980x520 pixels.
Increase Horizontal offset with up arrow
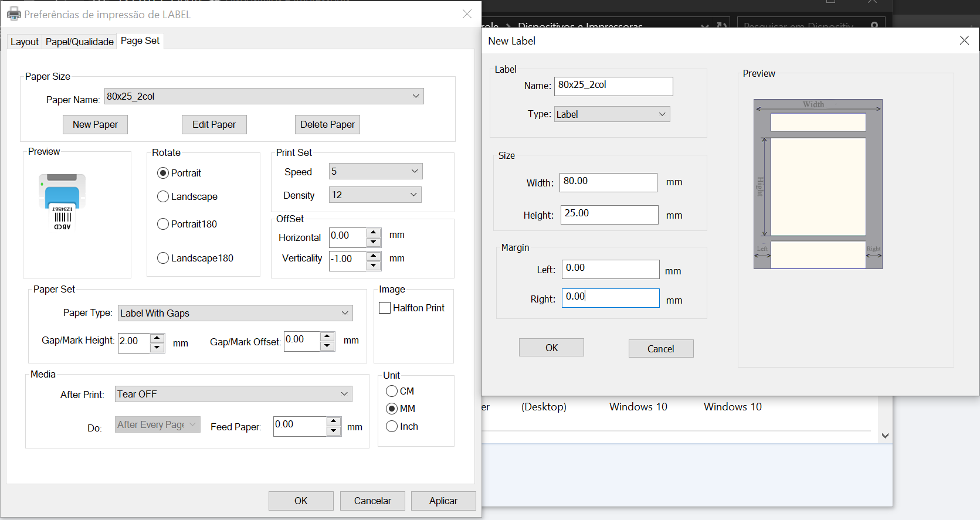[374, 233]
